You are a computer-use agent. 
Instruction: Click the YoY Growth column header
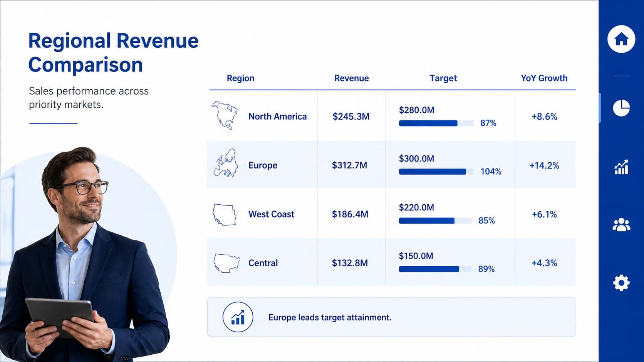pyautogui.click(x=544, y=78)
